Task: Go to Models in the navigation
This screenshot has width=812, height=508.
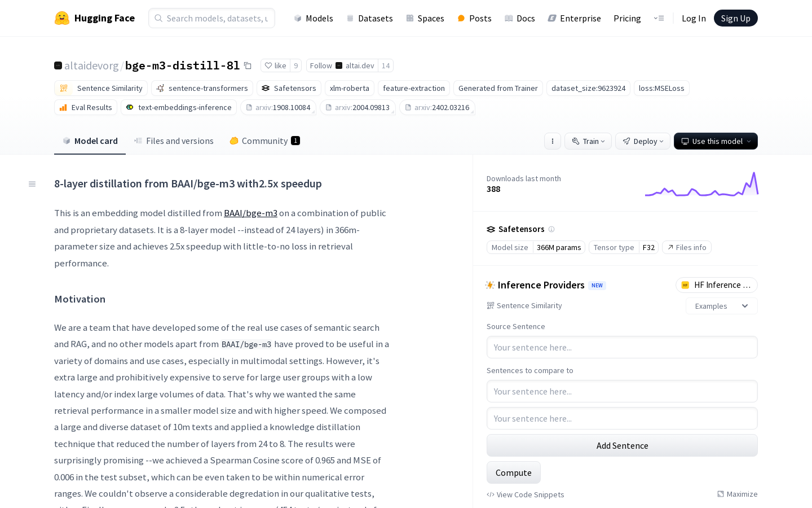Action: point(314,18)
